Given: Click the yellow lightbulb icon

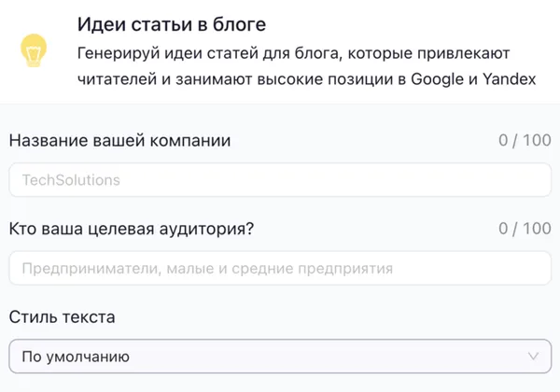Looking at the screenshot, I should coord(35,53).
